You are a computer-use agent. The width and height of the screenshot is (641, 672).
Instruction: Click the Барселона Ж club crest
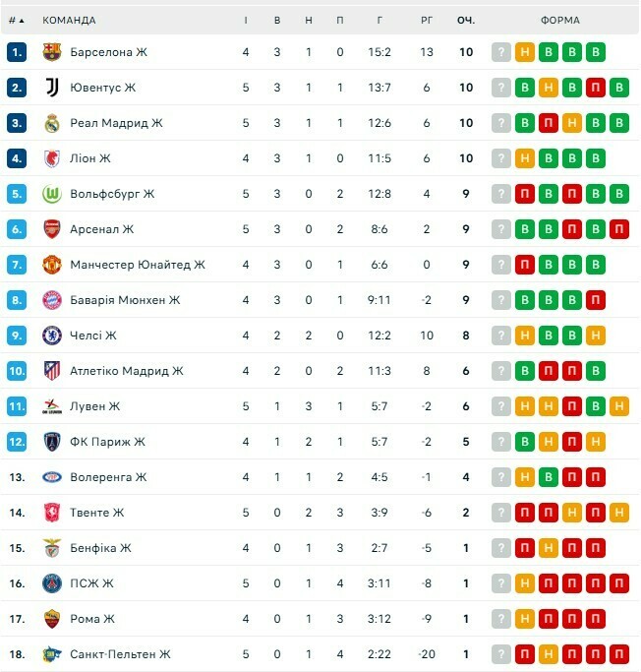53,52
